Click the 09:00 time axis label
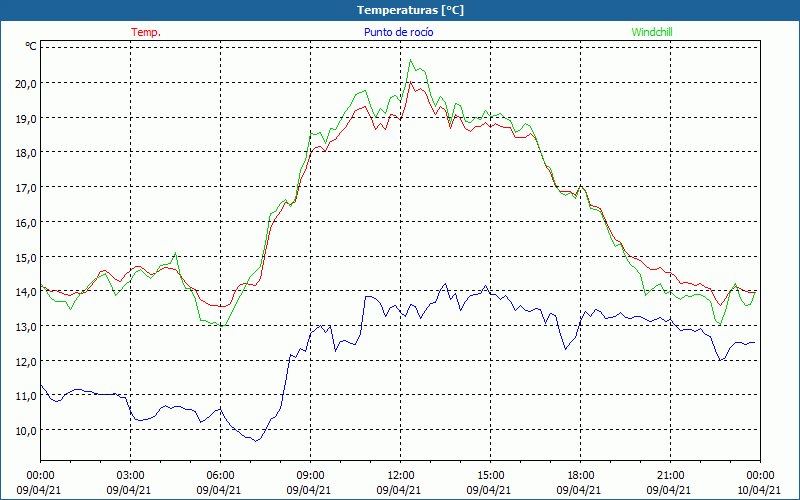The image size is (800, 500). [x=310, y=476]
